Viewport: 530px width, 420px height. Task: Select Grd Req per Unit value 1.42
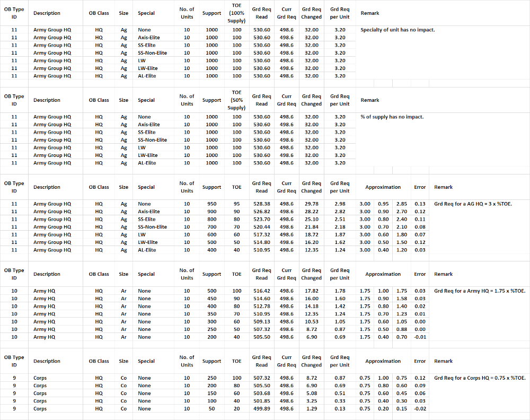click(340, 307)
